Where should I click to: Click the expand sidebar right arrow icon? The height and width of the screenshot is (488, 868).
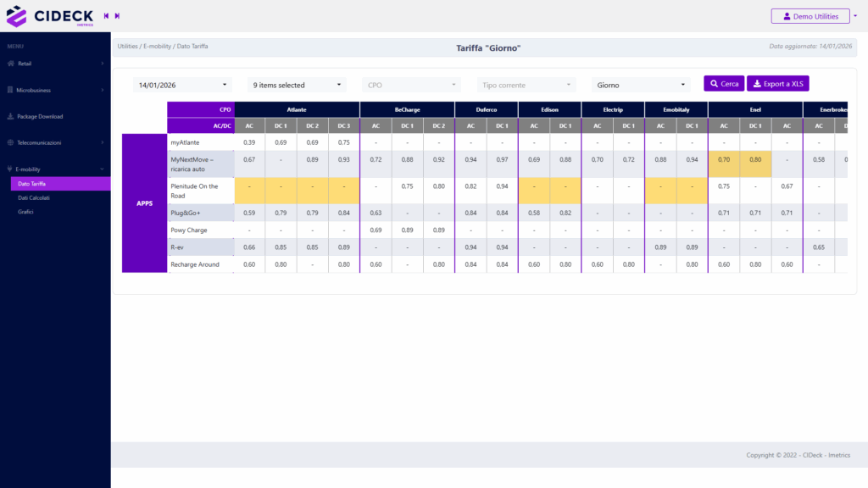point(117,16)
